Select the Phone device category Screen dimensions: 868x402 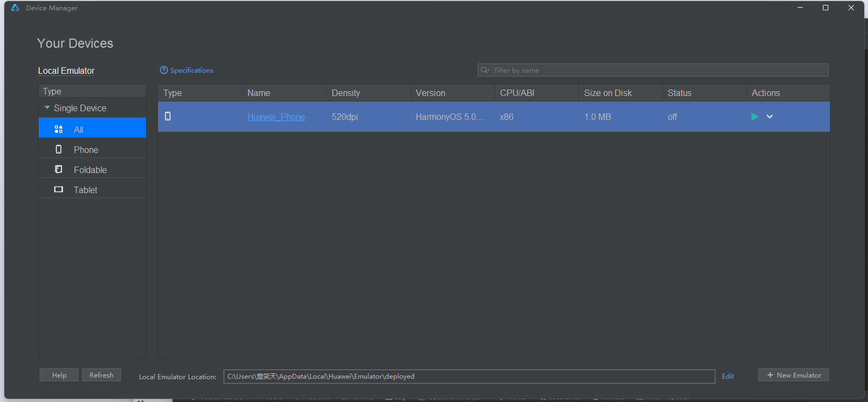pyautogui.click(x=92, y=148)
